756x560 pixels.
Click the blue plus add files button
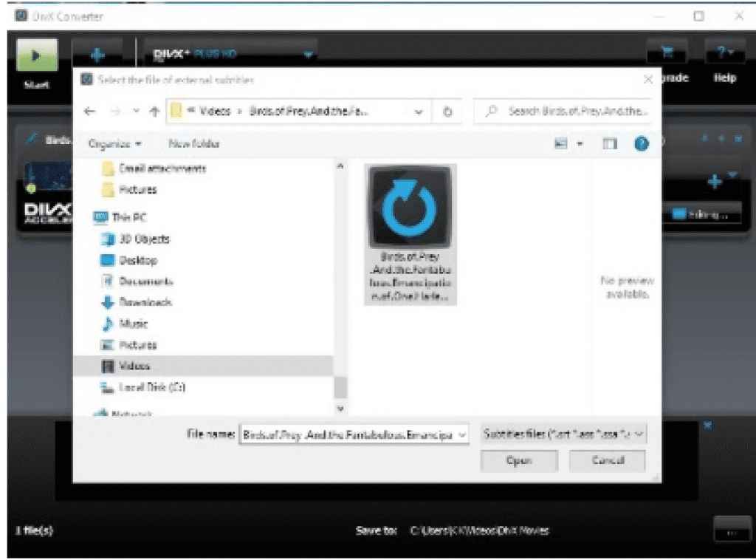97,55
